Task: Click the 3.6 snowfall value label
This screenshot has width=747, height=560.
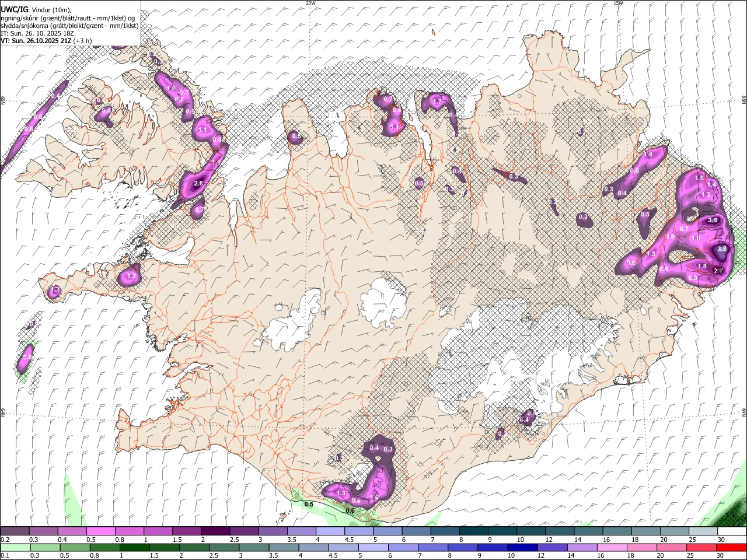Action: 713,220
